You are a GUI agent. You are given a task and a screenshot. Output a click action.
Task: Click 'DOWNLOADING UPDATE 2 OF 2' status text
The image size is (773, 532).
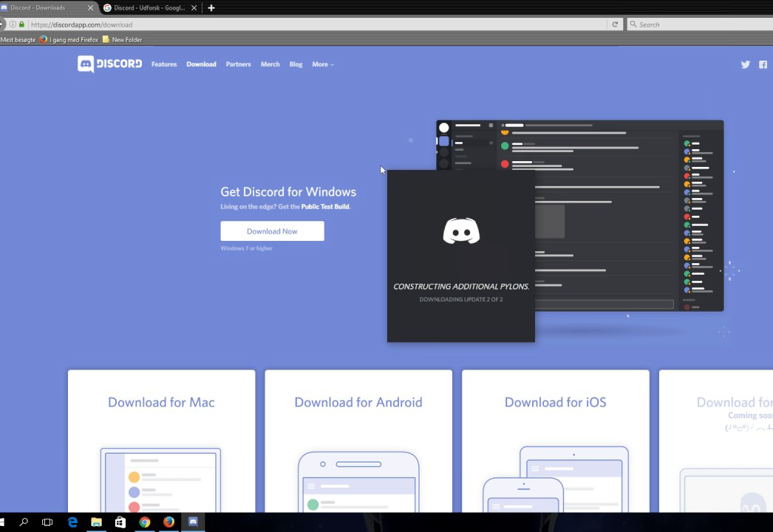(461, 299)
